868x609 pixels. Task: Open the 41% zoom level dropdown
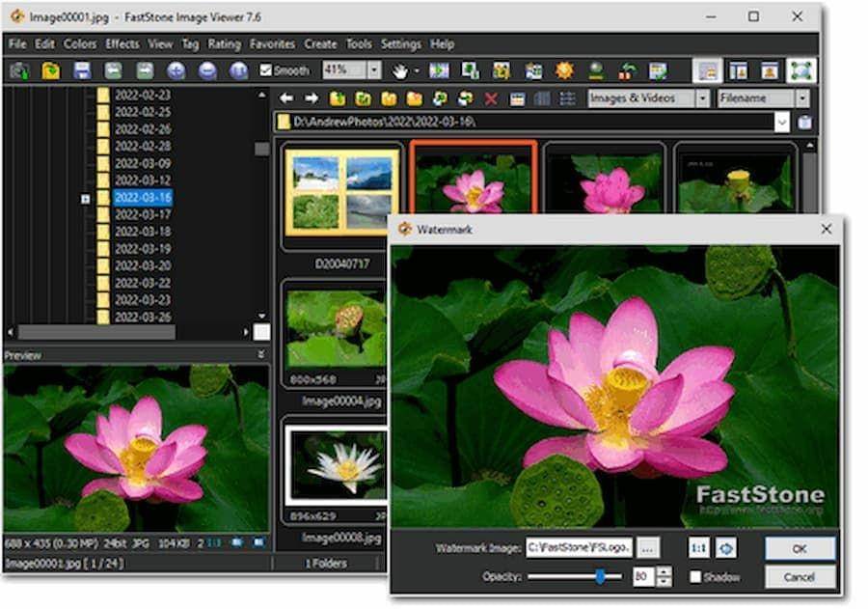pyautogui.click(x=372, y=70)
